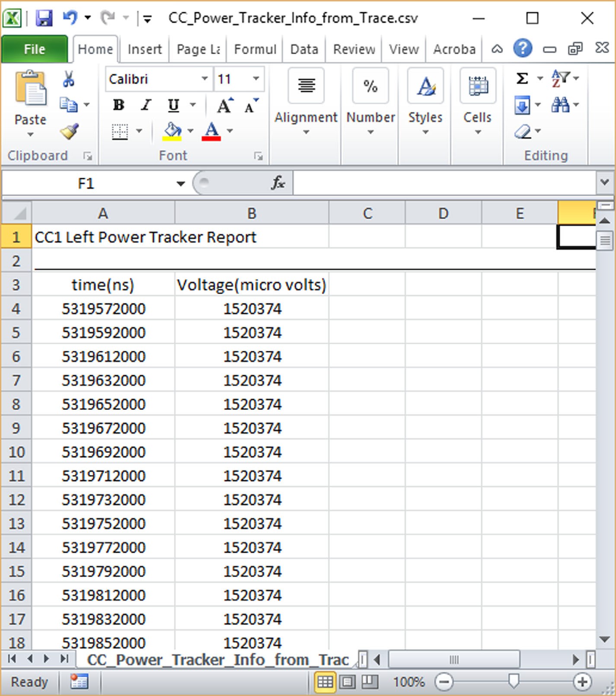Open the green File menu
616x696 pixels.
[x=35, y=49]
